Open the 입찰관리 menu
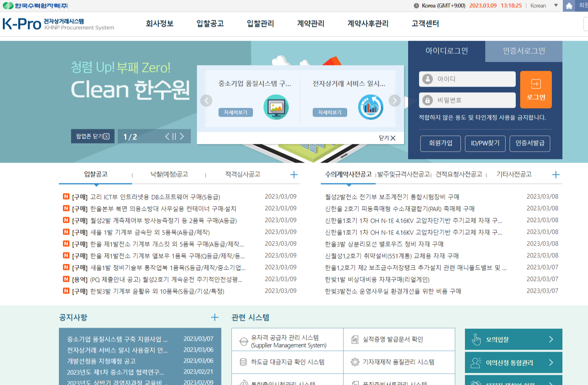The height and width of the screenshot is (385, 588). tap(260, 24)
